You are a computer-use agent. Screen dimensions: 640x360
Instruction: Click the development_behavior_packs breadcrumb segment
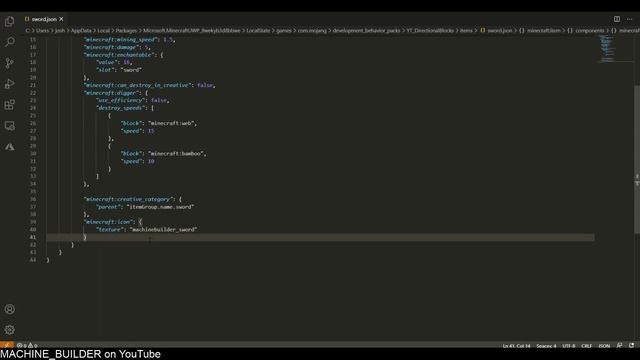366,31
